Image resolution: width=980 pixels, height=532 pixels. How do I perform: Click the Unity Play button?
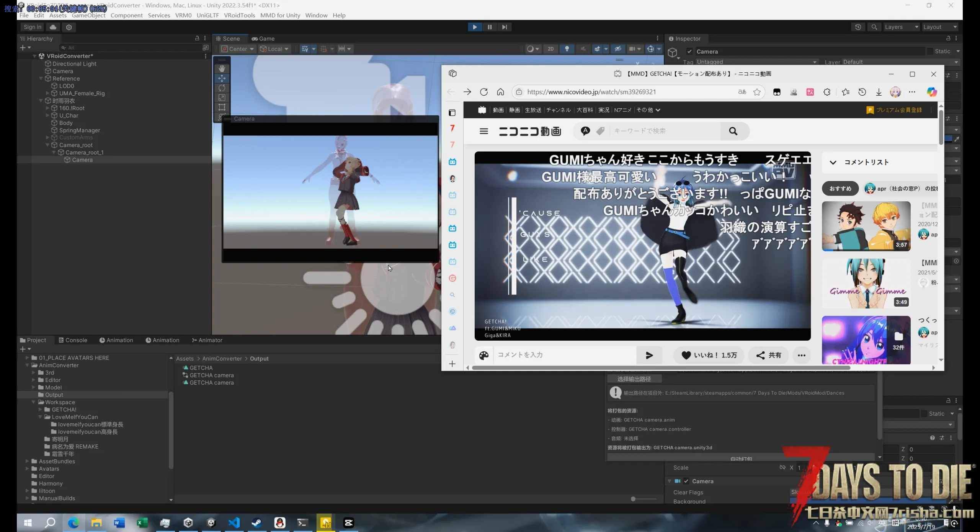(x=475, y=27)
